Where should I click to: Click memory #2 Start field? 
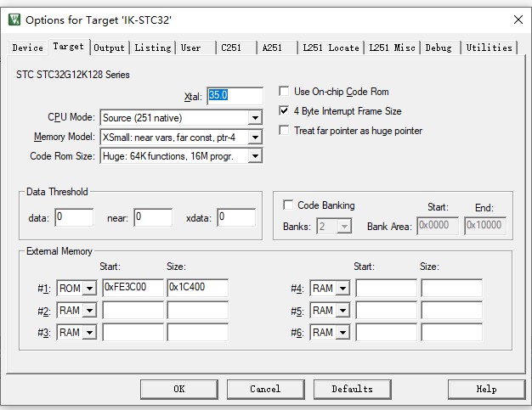tap(133, 310)
